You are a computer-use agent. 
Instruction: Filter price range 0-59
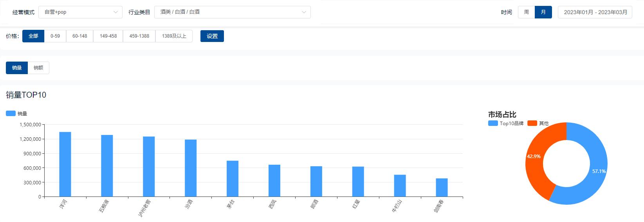55,36
